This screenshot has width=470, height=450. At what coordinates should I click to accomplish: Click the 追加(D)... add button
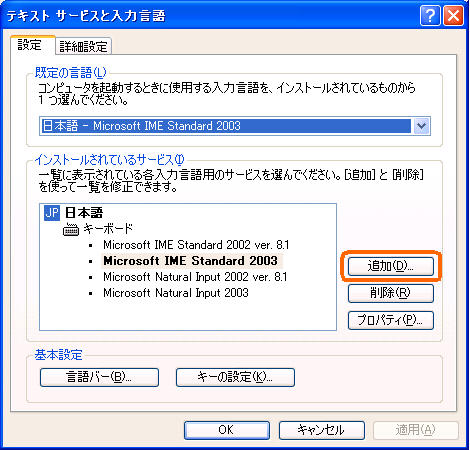coord(391,266)
